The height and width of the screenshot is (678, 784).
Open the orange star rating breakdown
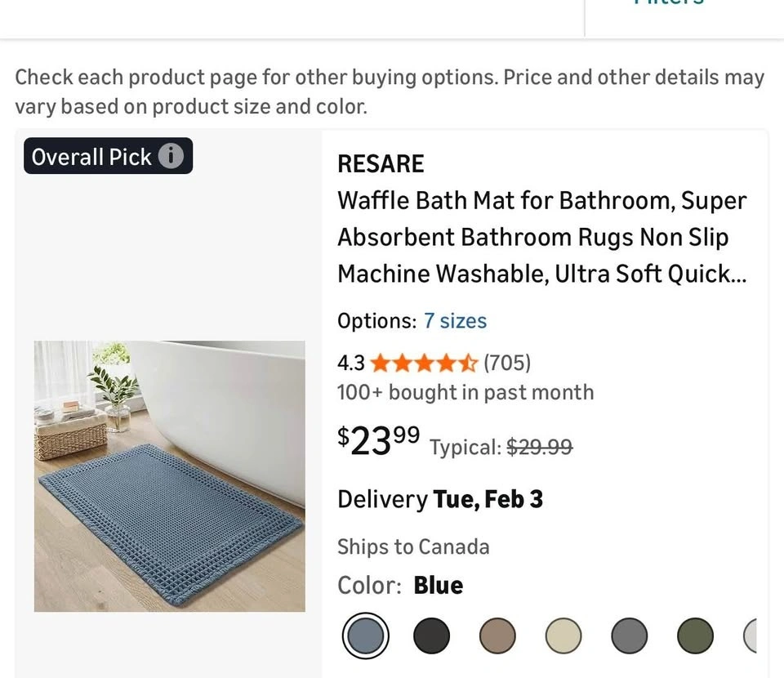[x=424, y=362]
